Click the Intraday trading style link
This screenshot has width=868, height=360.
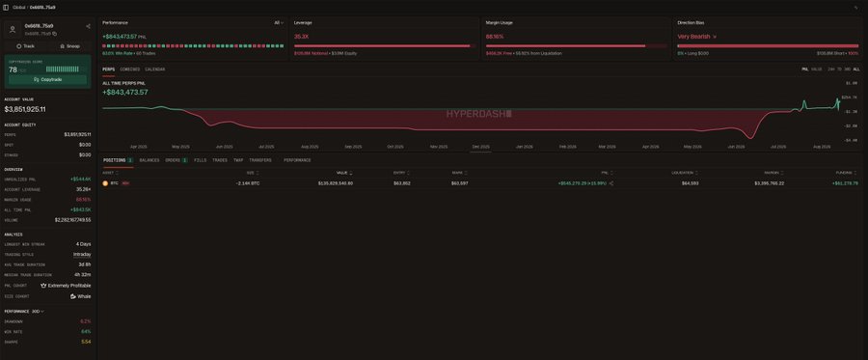[82, 255]
